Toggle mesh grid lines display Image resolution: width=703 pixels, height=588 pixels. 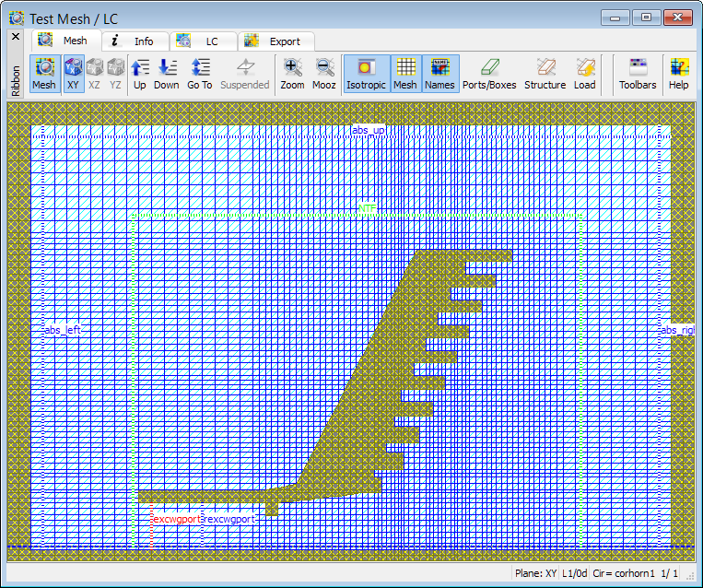coord(405,74)
